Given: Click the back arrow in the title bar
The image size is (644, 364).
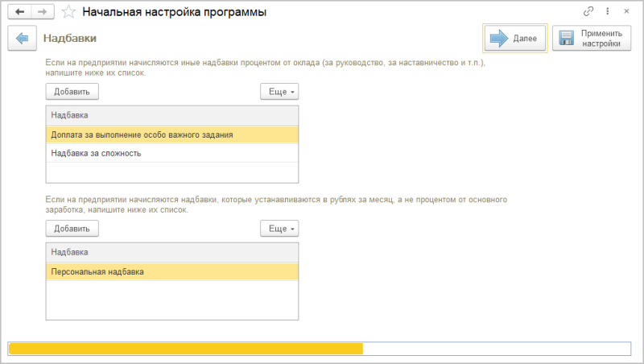Looking at the screenshot, I should tap(19, 12).
